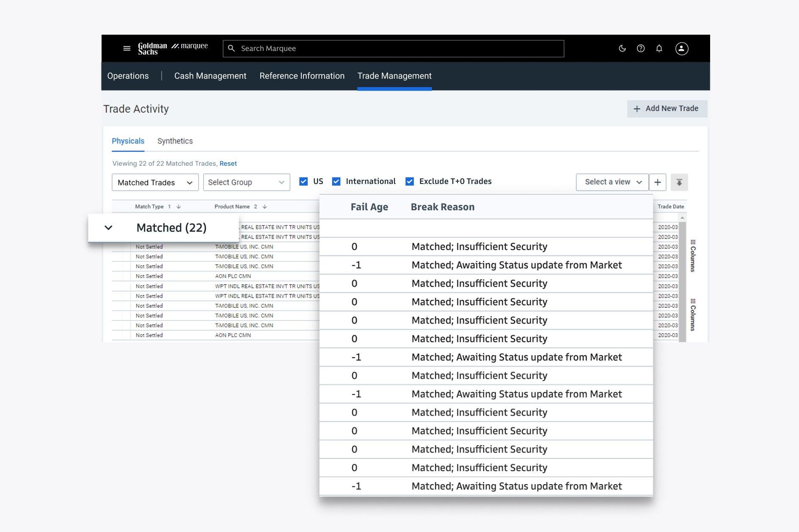Open the Select Group dropdown
Image resolution: width=799 pixels, height=532 pixels.
247,182
